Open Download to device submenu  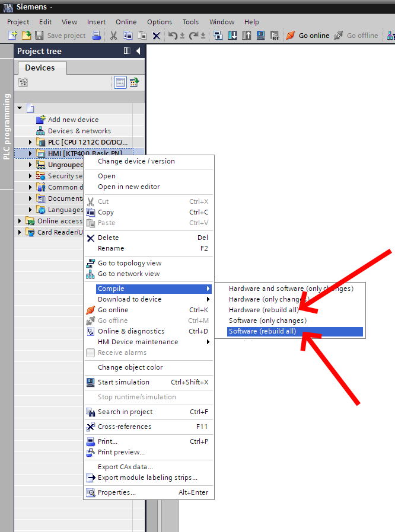coord(149,299)
